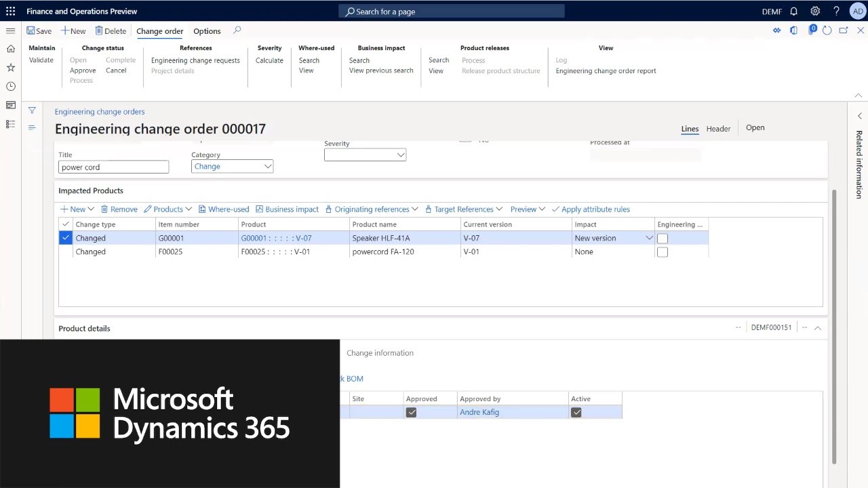Open Recent clock icon in sidebar
Screen dimensions: 868x488
(10, 86)
